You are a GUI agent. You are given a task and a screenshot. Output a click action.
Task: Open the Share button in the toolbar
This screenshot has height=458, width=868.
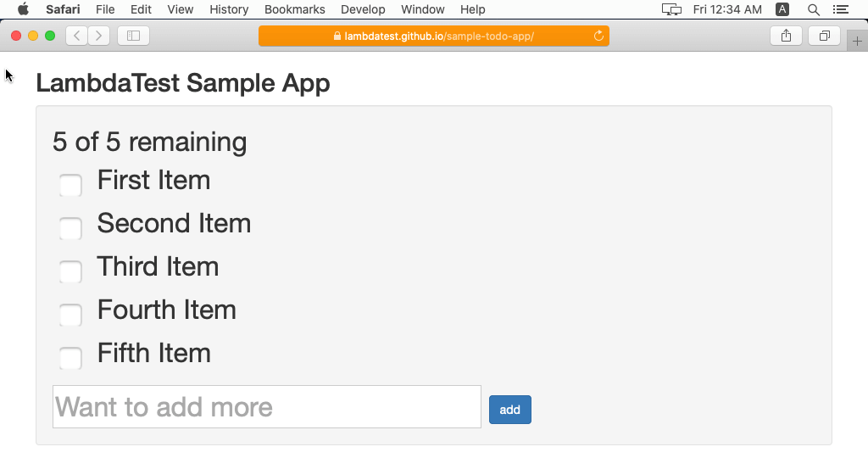[786, 36]
